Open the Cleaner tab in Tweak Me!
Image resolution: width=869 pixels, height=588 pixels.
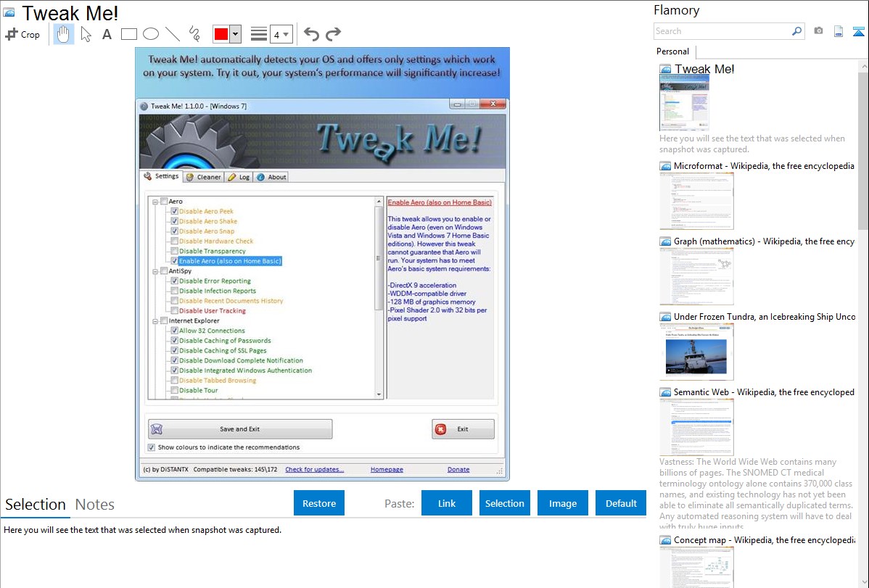click(x=203, y=178)
